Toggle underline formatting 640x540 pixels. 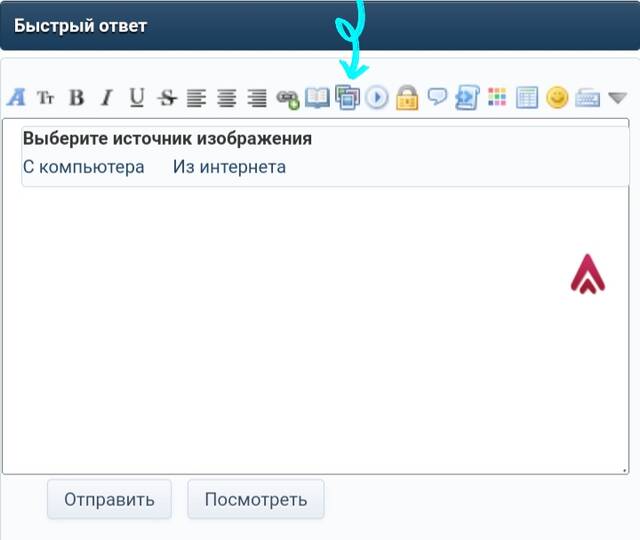tap(137, 98)
